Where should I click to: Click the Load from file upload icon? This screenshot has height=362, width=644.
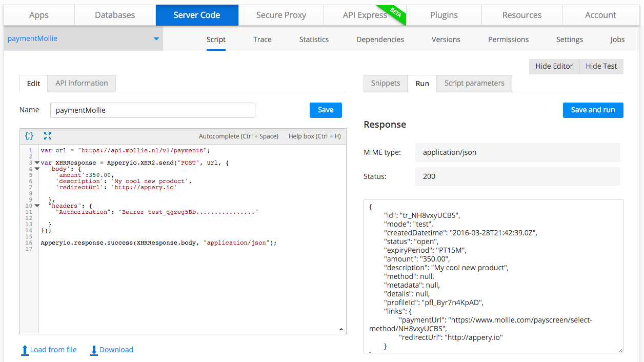25,350
